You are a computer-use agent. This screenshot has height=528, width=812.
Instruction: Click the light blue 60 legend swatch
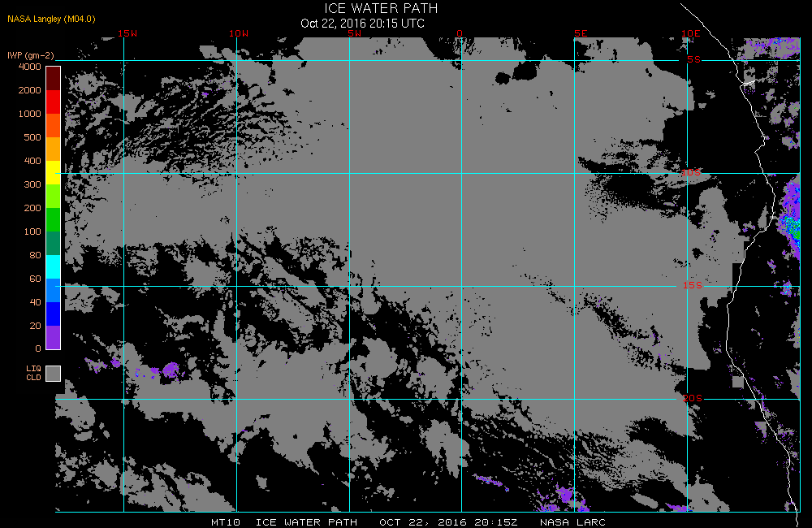[x=54, y=291]
